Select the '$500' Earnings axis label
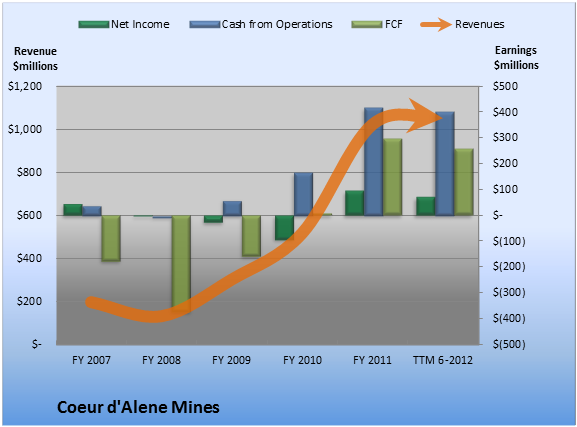 coord(505,87)
